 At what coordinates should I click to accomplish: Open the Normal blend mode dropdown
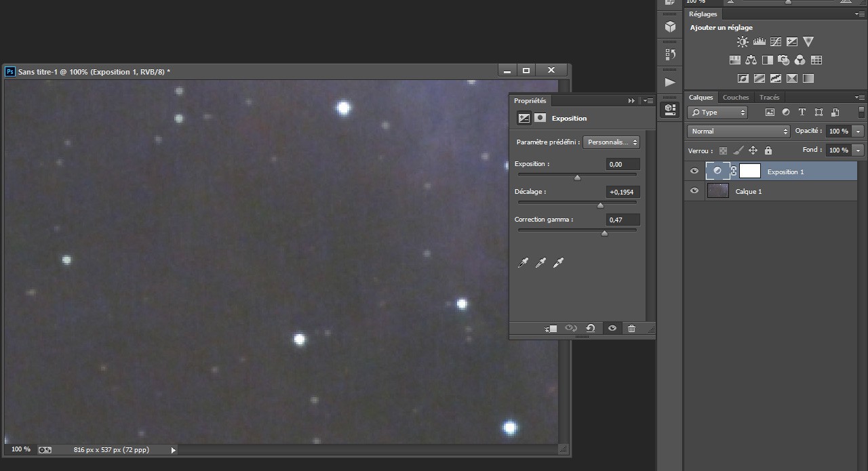738,131
